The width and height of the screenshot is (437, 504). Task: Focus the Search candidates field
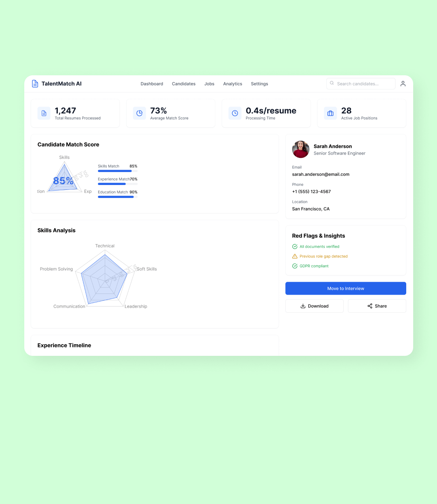click(x=364, y=84)
